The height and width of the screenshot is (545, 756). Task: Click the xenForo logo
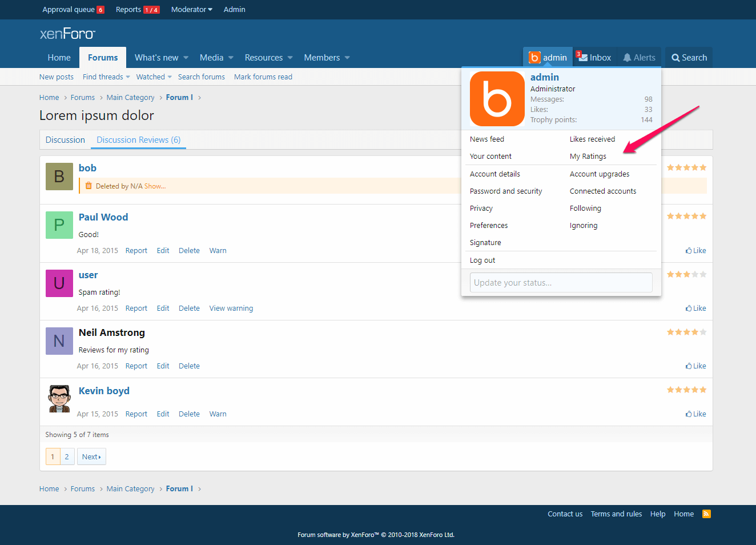(x=67, y=34)
